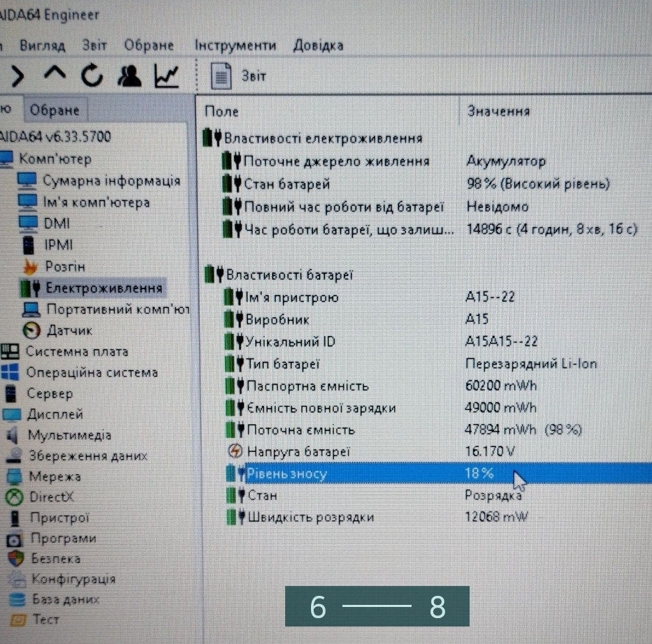Click the user group icon on the toolbar
The height and width of the screenshot is (644, 652).
pos(130,75)
